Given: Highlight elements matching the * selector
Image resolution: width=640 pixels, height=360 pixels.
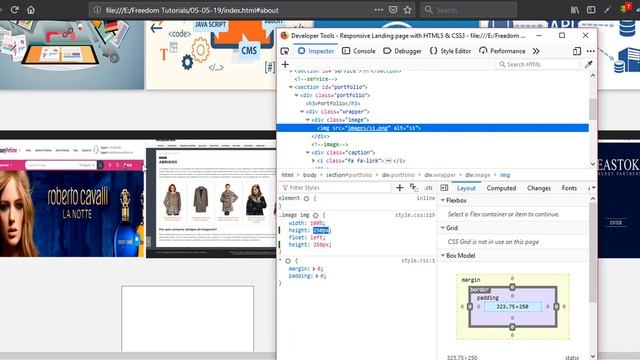Looking at the screenshot, I should 288,261.
